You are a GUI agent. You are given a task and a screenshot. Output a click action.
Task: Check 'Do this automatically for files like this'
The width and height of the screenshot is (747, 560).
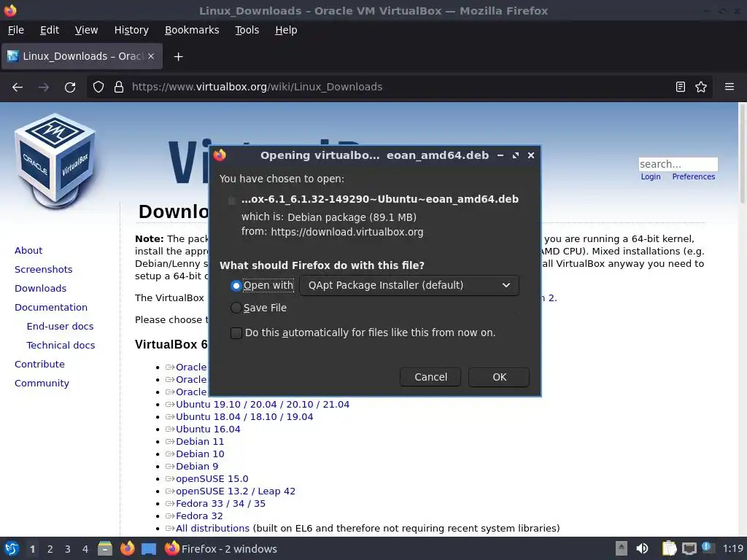tap(236, 332)
